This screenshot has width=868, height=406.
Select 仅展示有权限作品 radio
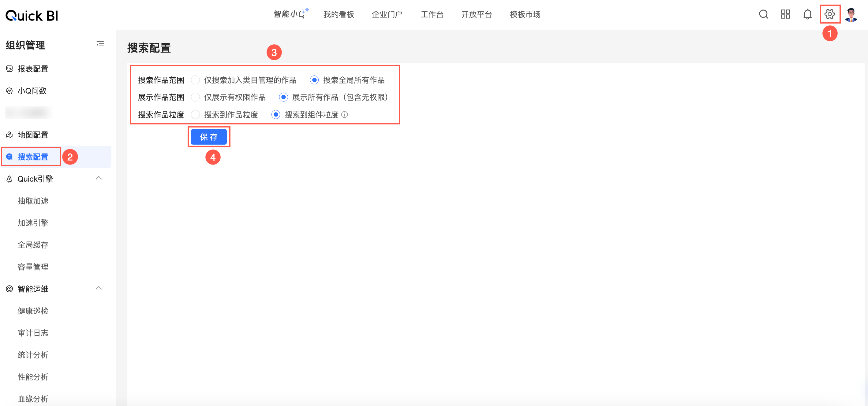(x=196, y=97)
